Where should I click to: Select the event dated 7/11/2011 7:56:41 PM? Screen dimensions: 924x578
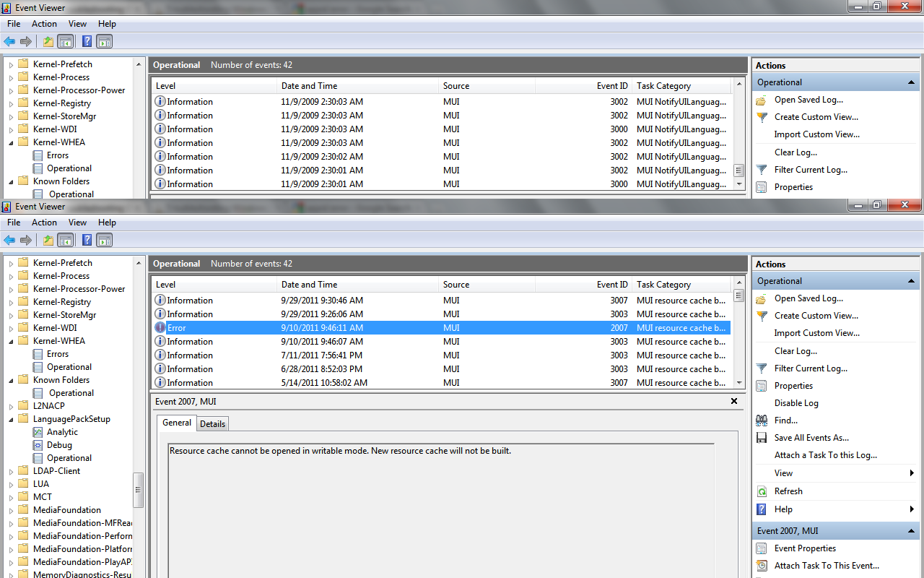coord(442,355)
